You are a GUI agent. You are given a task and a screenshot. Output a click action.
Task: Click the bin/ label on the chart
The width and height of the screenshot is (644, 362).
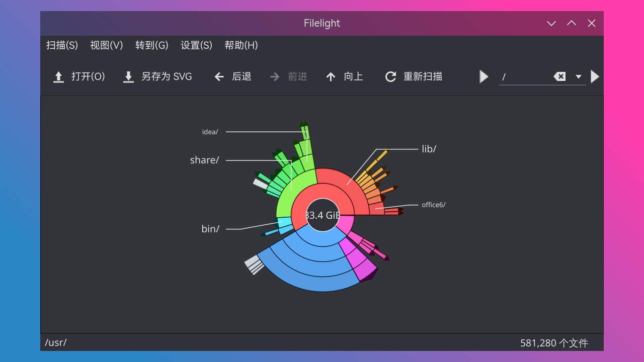tap(210, 229)
